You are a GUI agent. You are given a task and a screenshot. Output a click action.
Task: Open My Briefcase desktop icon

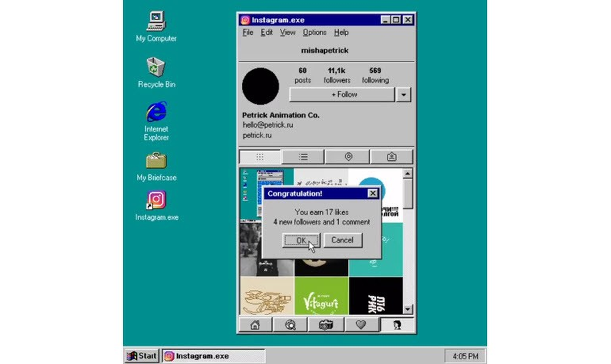click(x=156, y=166)
